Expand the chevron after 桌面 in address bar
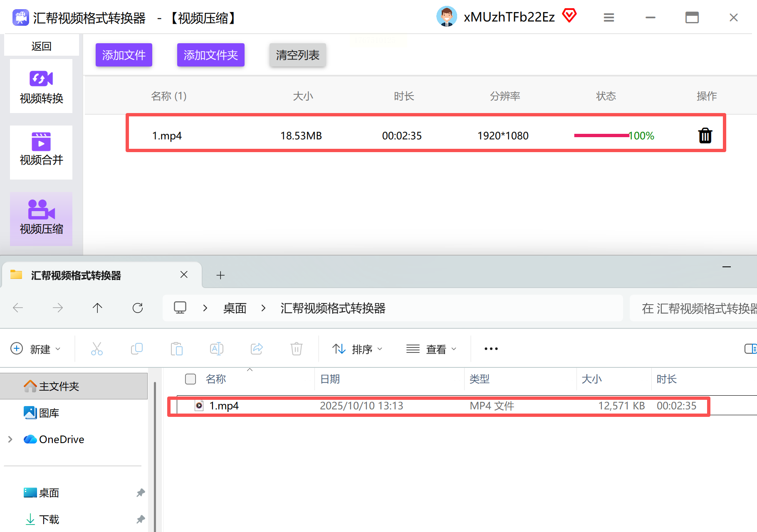 pos(263,308)
